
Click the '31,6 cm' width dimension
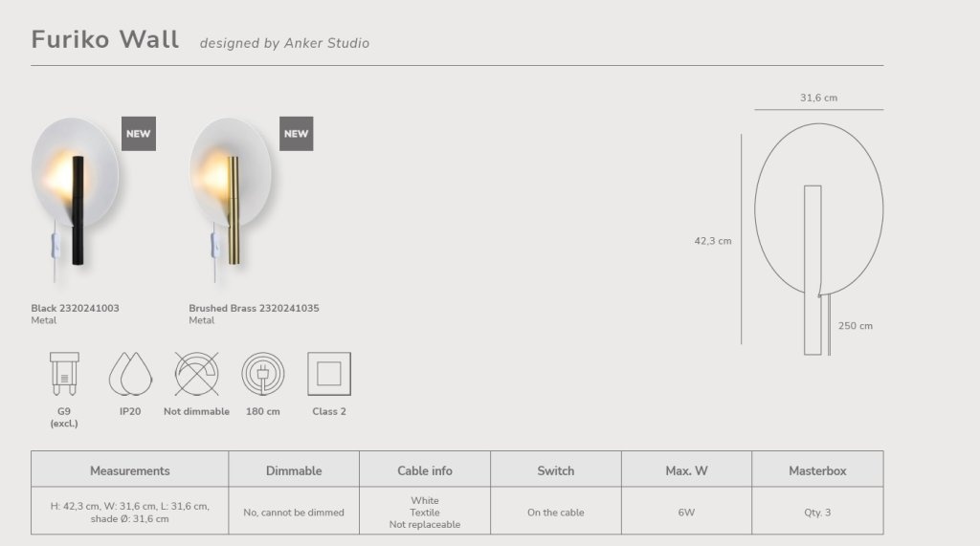tap(819, 98)
